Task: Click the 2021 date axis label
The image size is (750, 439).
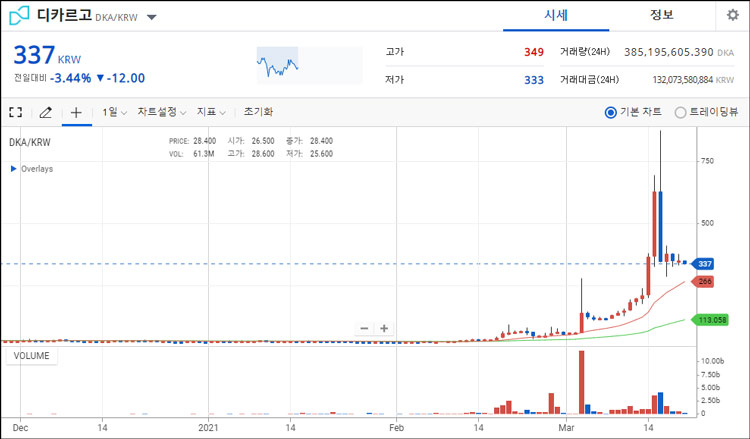Action: pyautogui.click(x=208, y=428)
